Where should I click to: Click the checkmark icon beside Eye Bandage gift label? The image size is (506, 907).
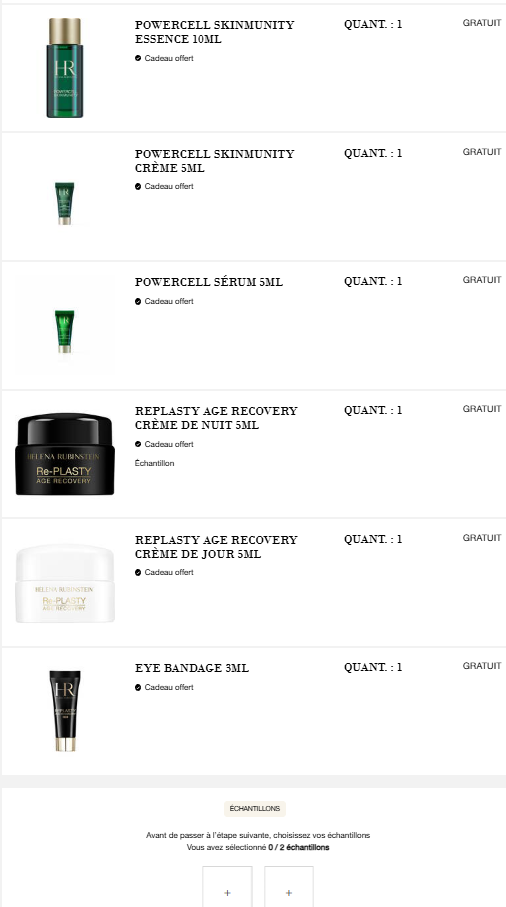point(138,688)
